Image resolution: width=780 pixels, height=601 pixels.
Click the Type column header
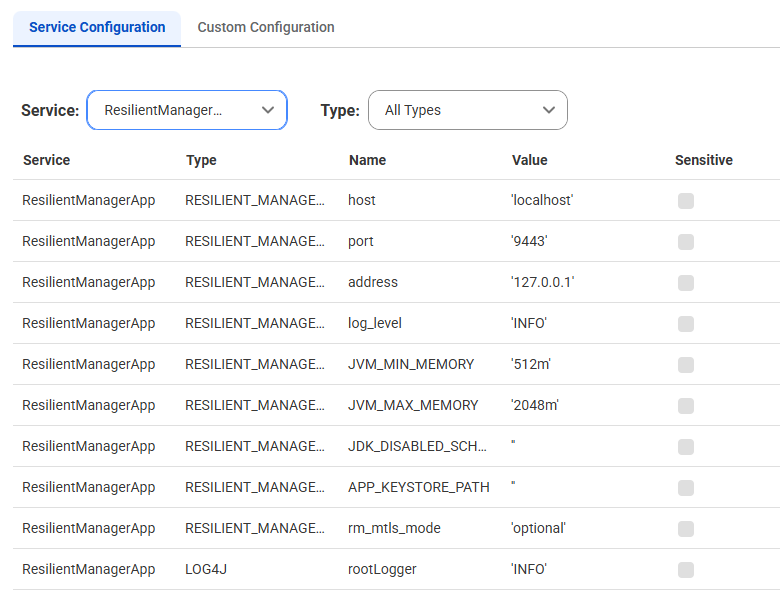coord(201,160)
